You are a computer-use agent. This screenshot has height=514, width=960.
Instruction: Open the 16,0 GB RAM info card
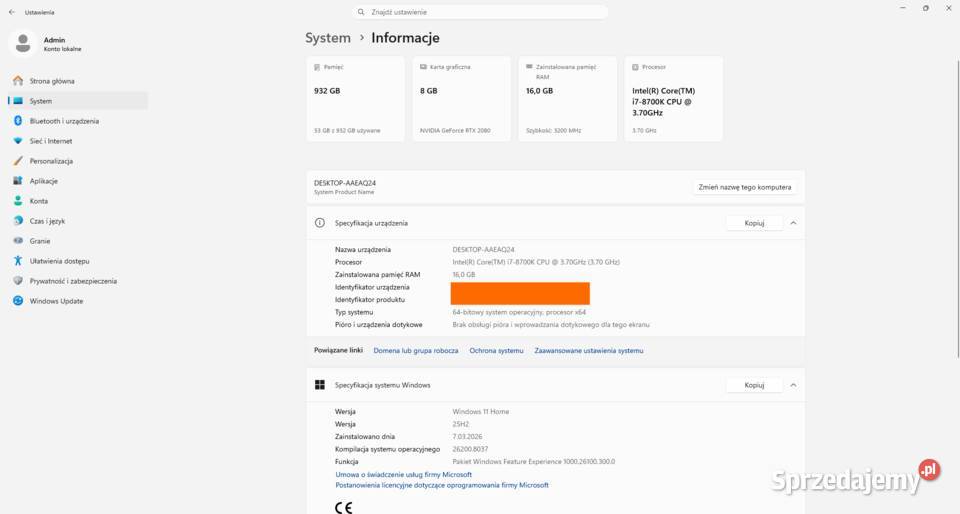click(x=568, y=99)
